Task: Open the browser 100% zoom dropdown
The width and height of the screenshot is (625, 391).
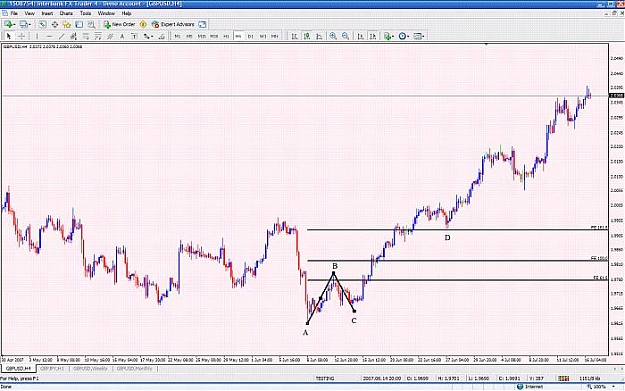Action: 614,387
